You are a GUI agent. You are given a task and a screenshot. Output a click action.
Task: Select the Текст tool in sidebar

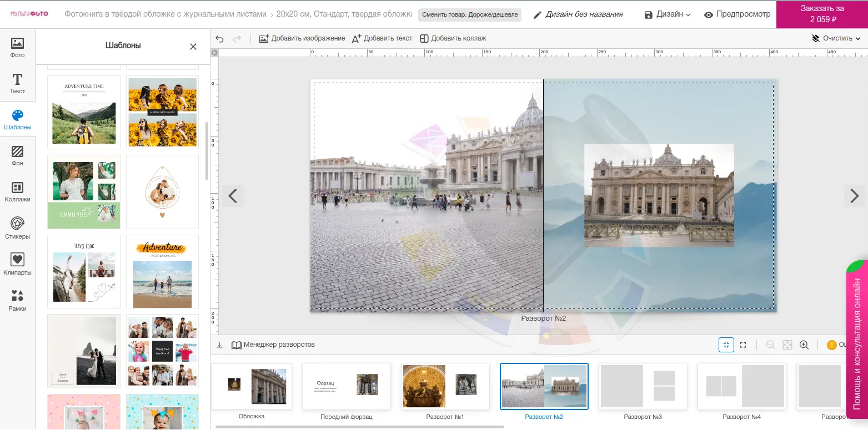coord(17,84)
